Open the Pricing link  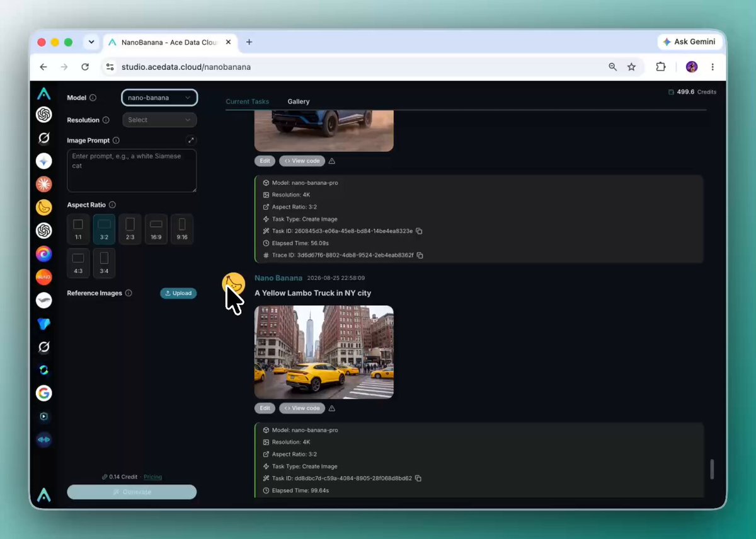(152, 477)
